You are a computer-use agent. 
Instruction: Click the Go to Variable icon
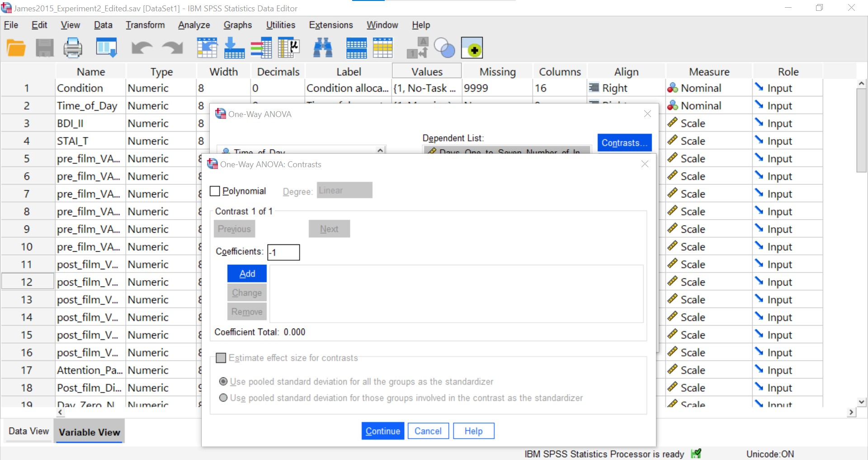(234, 48)
